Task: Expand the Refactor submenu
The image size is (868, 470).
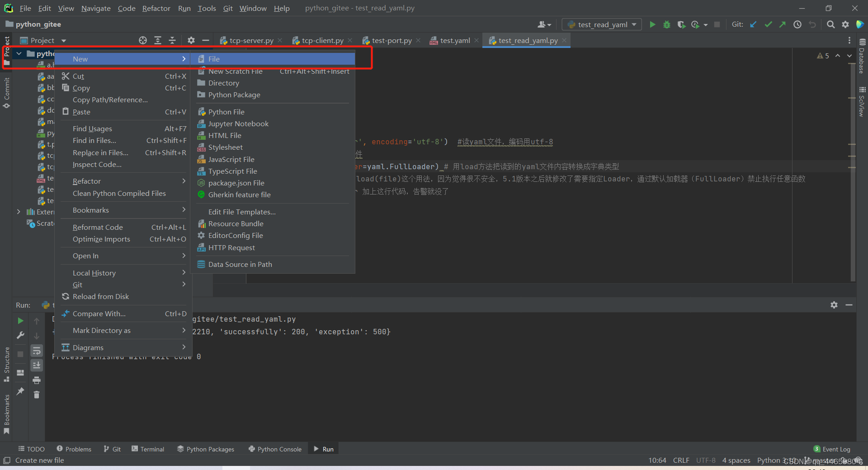Action: coord(123,181)
